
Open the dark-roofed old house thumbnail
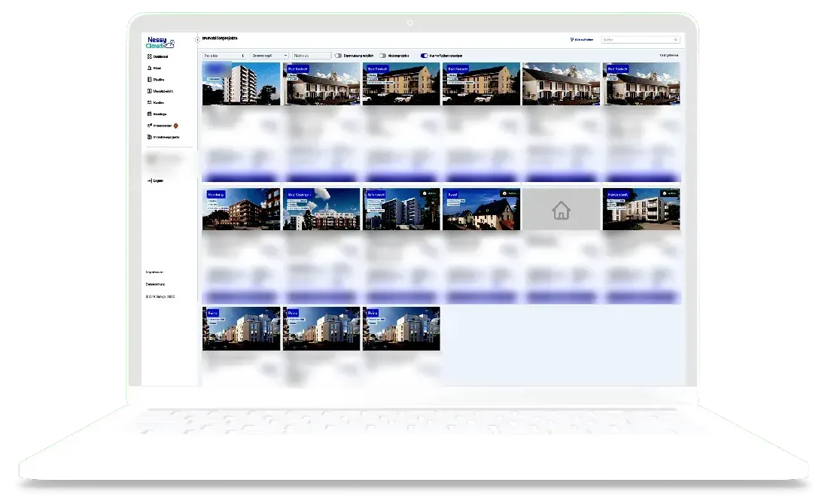coord(481,209)
